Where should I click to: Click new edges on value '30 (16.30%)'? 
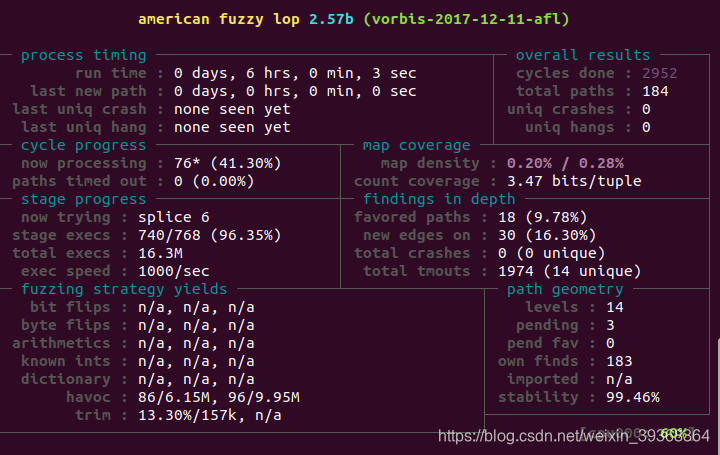pos(547,235)
